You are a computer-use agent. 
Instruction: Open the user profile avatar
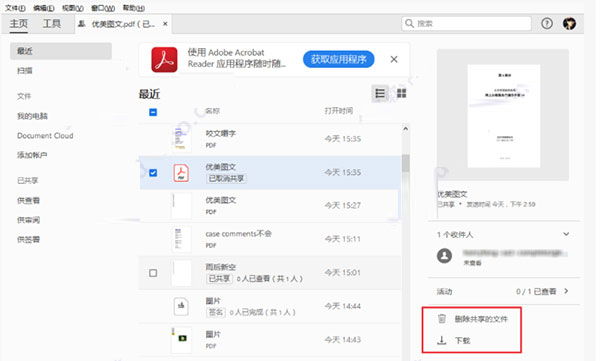(x=569, y=24)
